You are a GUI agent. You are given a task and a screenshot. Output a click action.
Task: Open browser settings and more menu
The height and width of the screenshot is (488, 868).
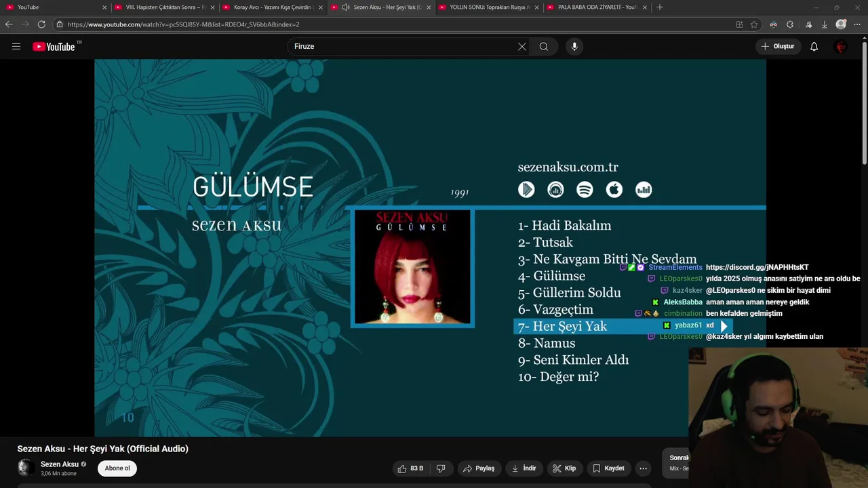point(858,24)
